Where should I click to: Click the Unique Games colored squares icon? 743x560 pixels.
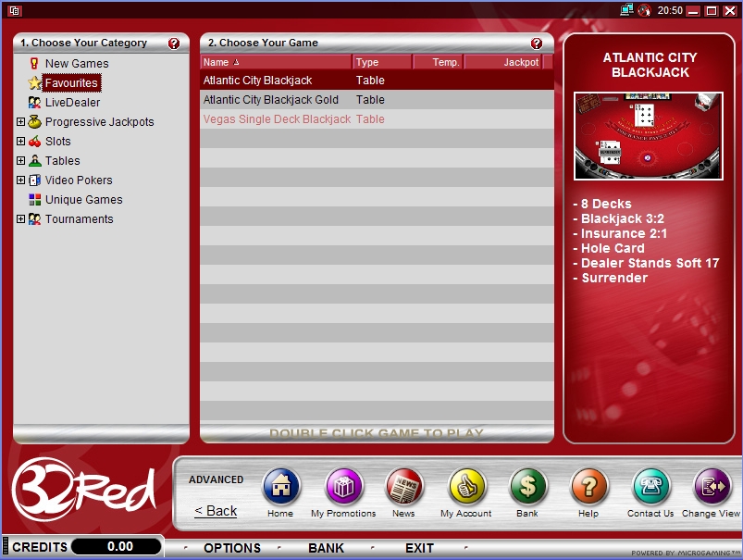click(x=34, y=200)
